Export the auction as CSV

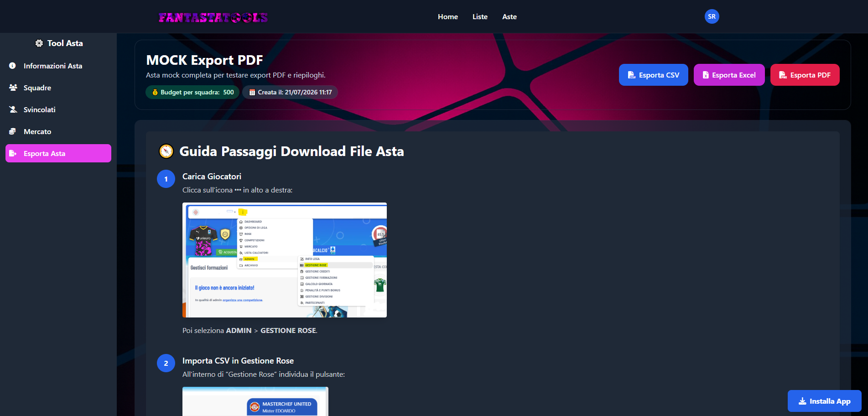pyautogui.click(x=653, y=75)
